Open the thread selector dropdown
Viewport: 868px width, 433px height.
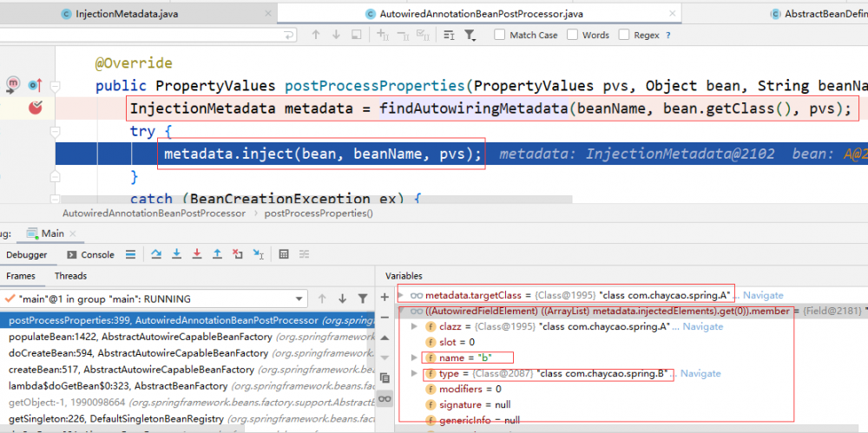[297, 299]
